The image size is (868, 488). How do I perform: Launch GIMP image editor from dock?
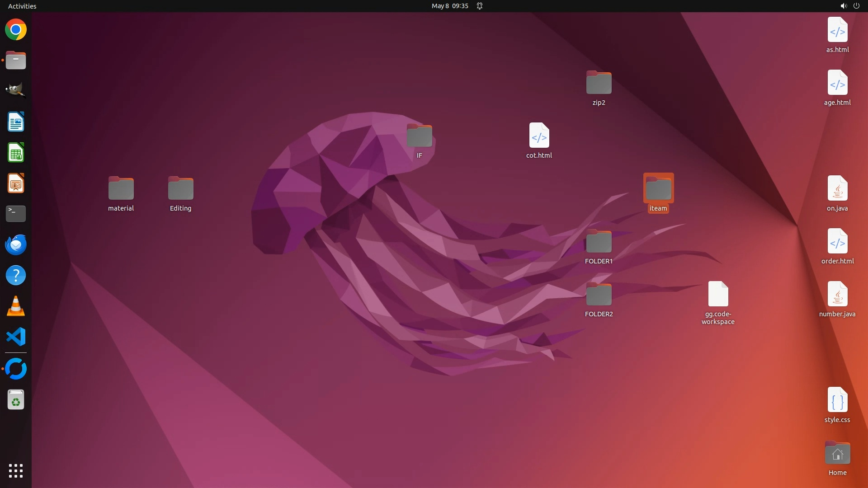pos(16,91)
